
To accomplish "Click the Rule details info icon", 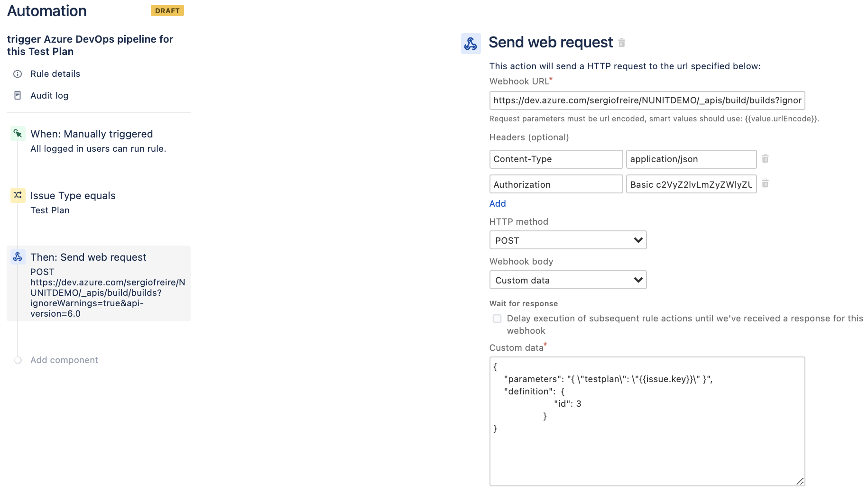I will point(18,74).
